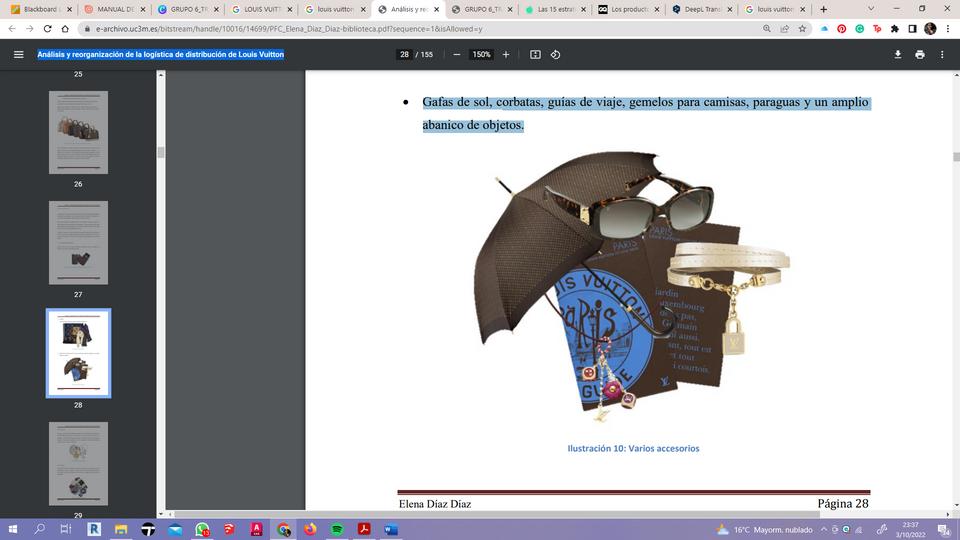Screen dimensions: 960x540
Task: Open Chrome's three-dot menu
Action: 948,29
